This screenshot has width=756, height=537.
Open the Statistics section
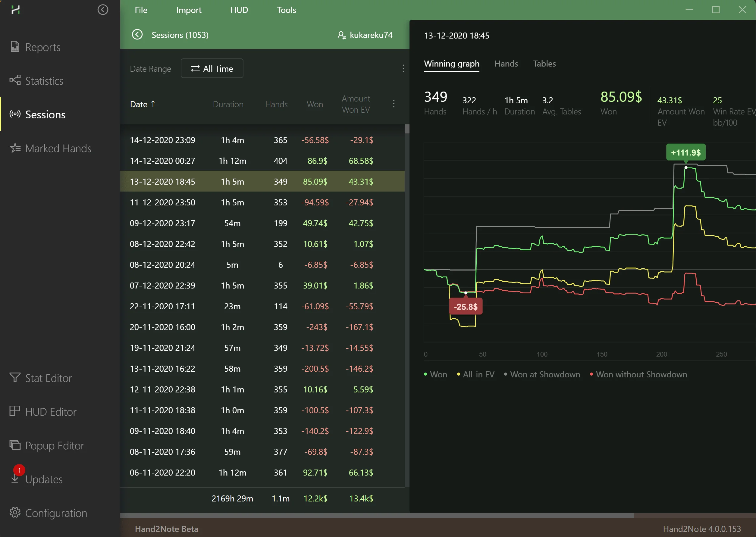44,81
